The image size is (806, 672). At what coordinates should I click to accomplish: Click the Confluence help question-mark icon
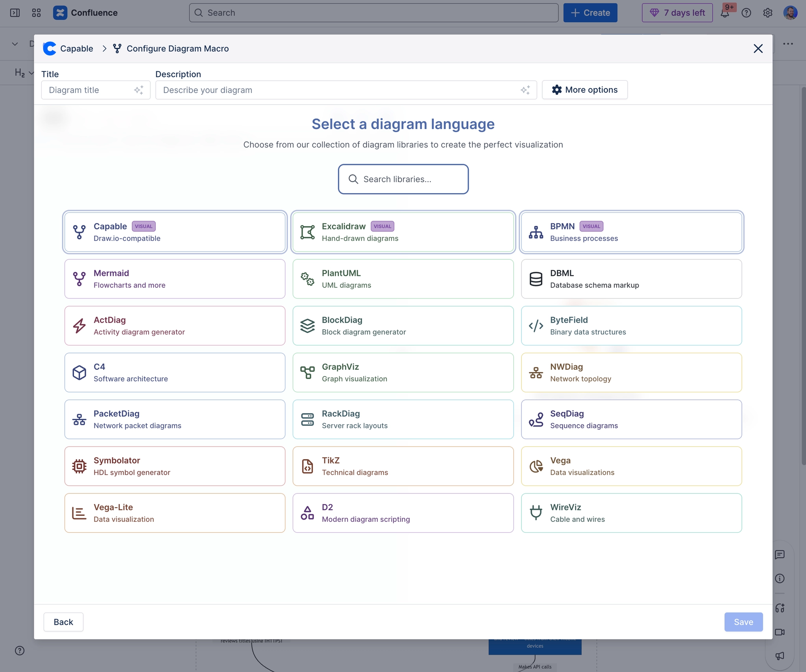click(746, 13)
